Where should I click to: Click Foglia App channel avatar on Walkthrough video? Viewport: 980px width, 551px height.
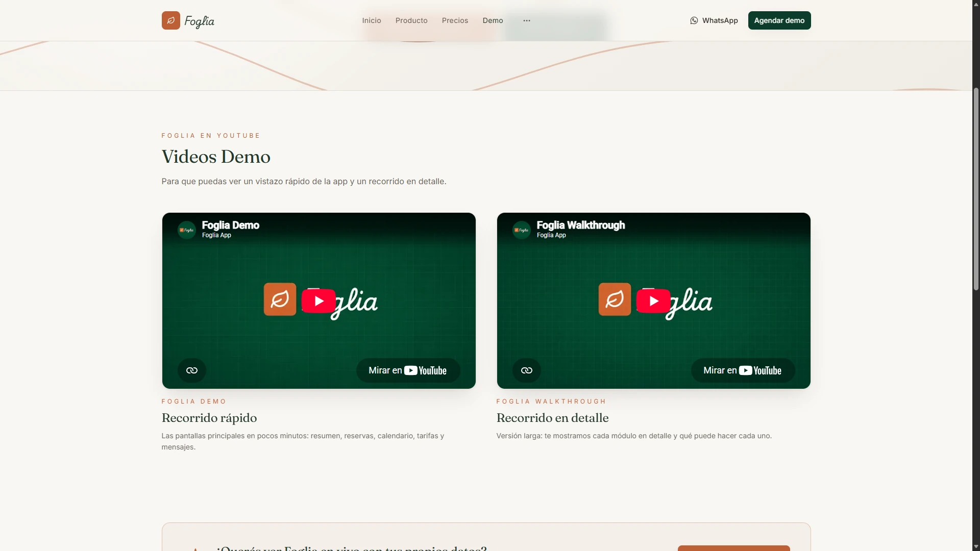point(522,230)
